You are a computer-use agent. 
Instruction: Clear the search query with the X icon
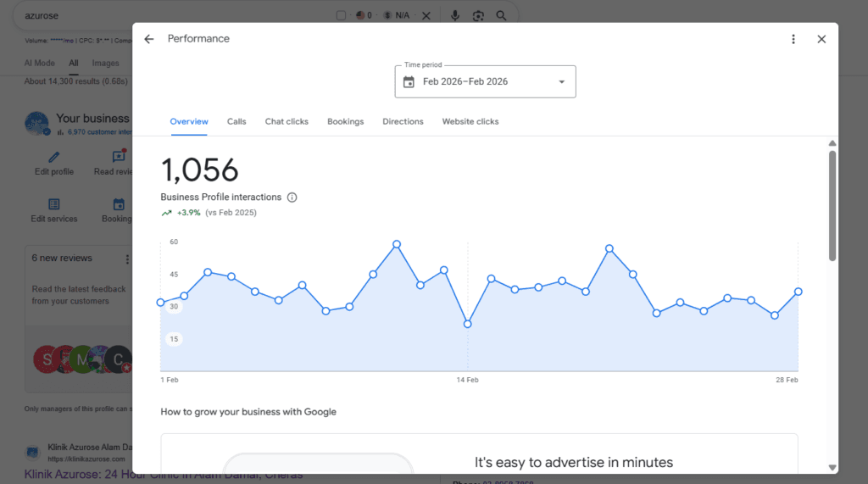426,15
